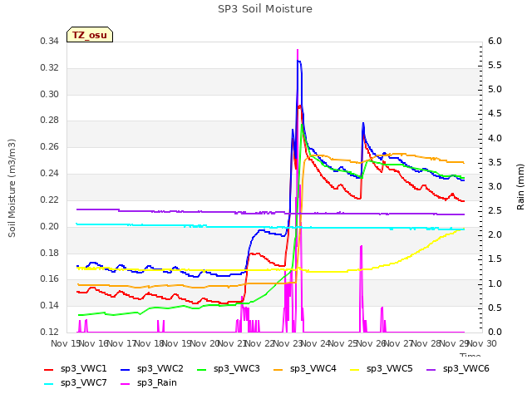The height and width of the screenshot is (399, 532).
Task: Click the Rain (mm) axis label
Action: 520,187
